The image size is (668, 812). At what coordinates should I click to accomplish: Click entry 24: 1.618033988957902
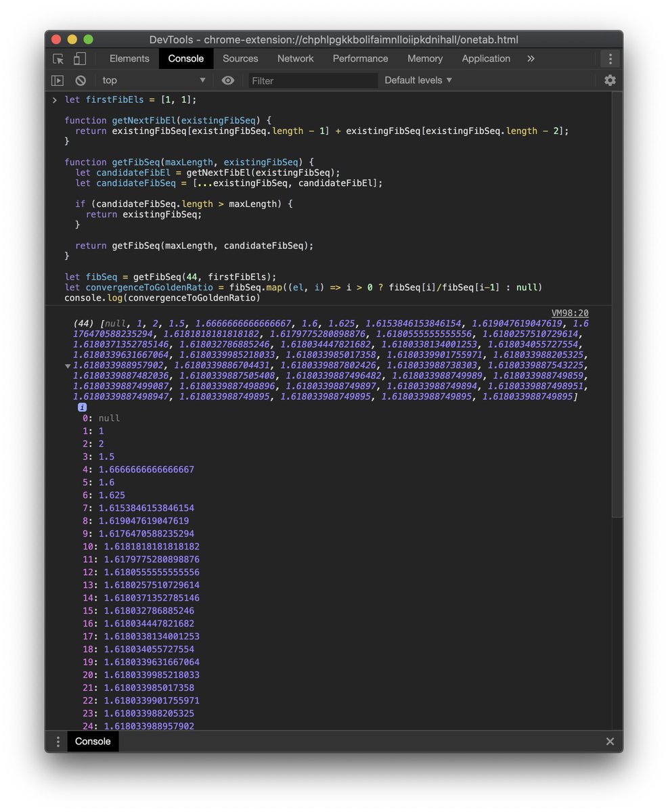138,726
